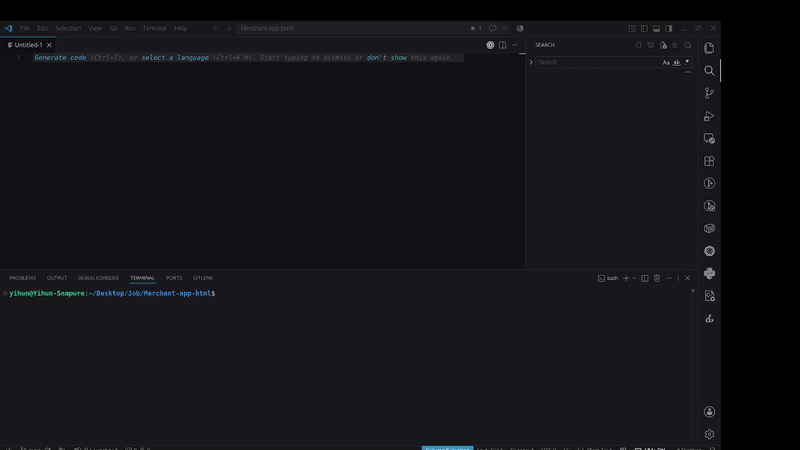
Task: Toggle Match Case in search box
Action: tap(666, 62)
